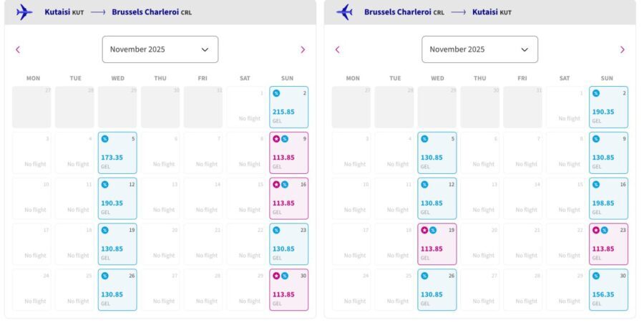Open outbound November 2025 month dropdown
The height and width of the screenshot is (328, 644).
tap(160, 49)
